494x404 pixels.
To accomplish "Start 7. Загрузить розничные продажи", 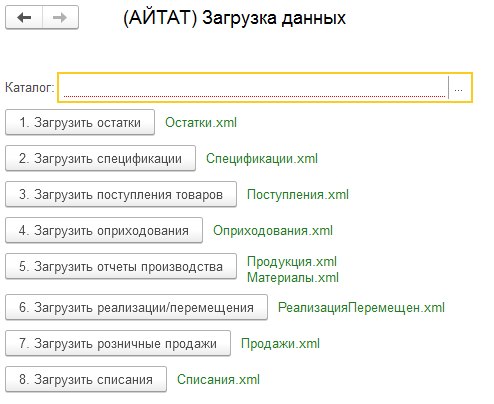I will [x=118, y=343].
